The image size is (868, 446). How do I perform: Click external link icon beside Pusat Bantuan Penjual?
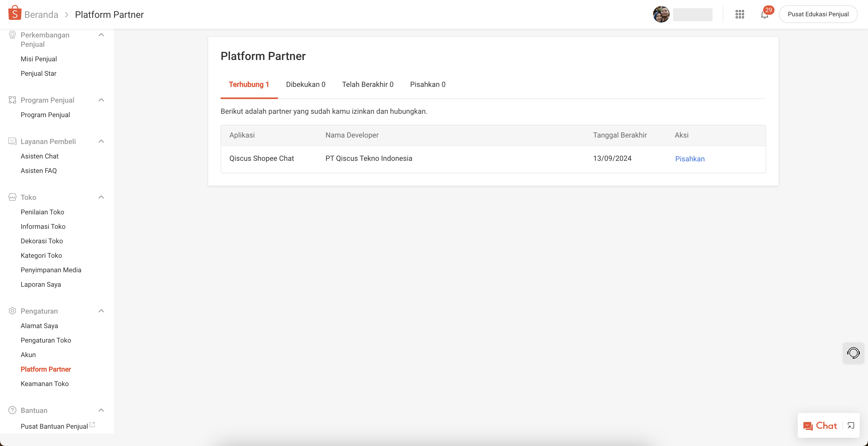click(x=92, y=424)
